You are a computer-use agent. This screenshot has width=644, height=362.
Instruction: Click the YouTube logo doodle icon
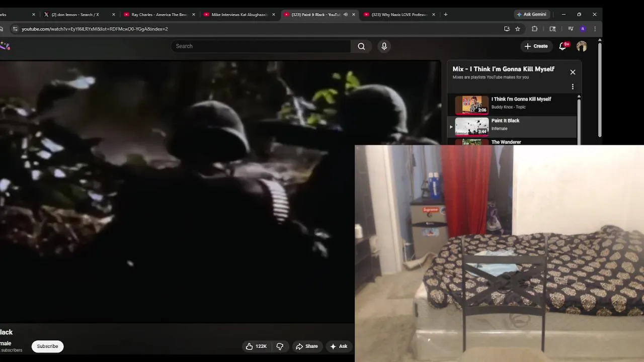click(x=5, y=46)
